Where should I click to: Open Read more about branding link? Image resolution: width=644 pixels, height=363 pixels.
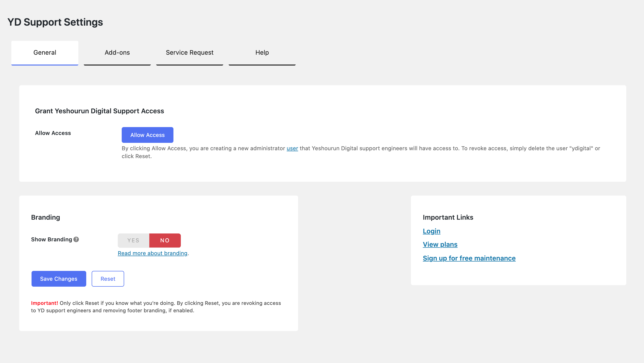[153, 253]
